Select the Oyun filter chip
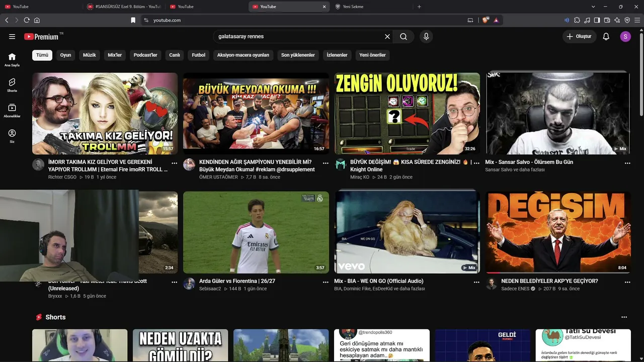 [x=66, y=55]
